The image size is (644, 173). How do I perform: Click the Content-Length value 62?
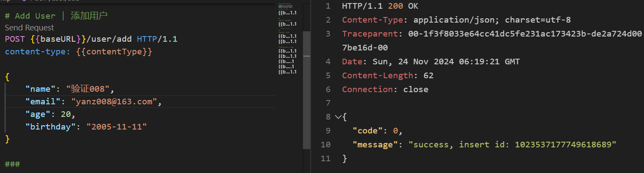(x=429, y=76)
